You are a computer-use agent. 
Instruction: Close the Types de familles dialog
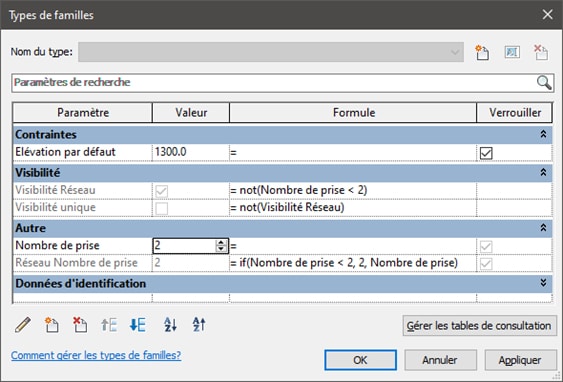tap(548, 15)
